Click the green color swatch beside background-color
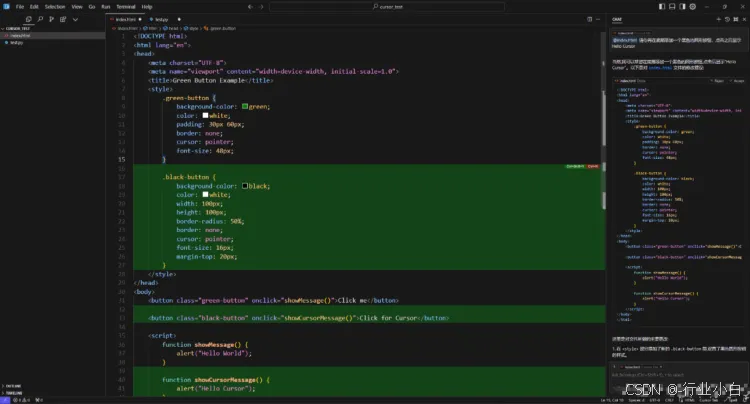Viewport: 750px width, 404px height. 245,107
